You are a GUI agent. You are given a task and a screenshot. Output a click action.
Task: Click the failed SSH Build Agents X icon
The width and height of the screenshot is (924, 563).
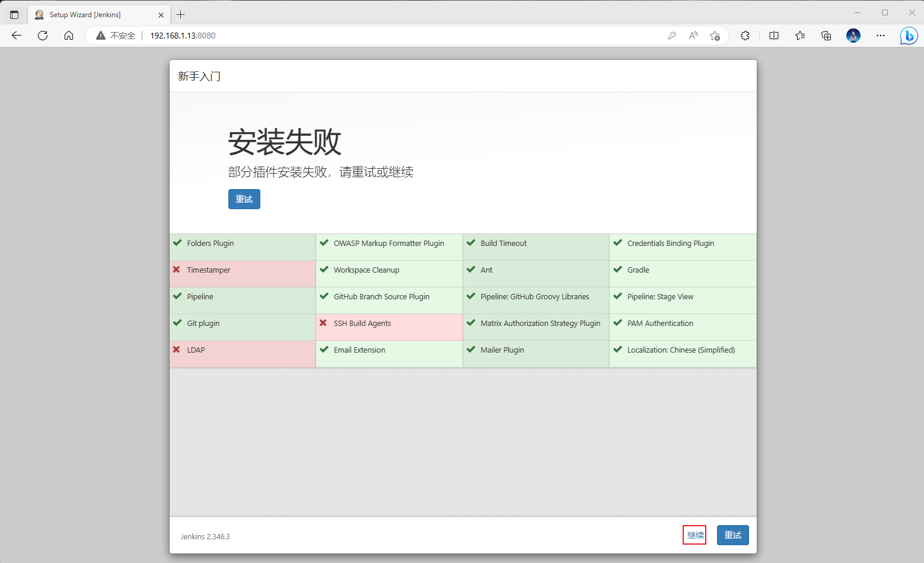tap(323, 323)
